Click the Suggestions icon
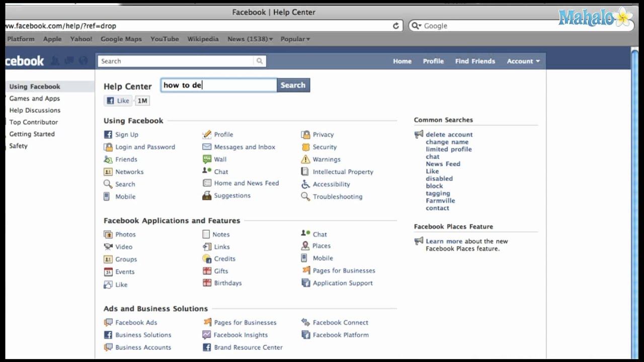 click(207, 196)
